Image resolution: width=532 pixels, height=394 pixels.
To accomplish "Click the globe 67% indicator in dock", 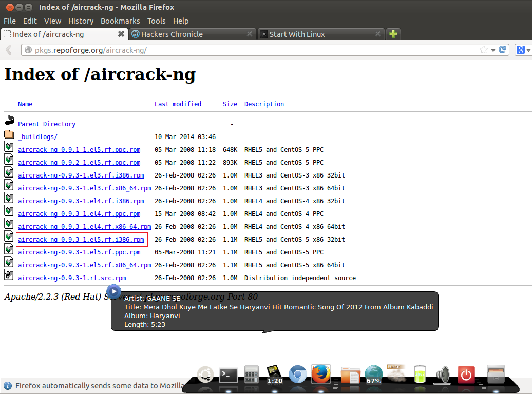I will tap(373, 375).
